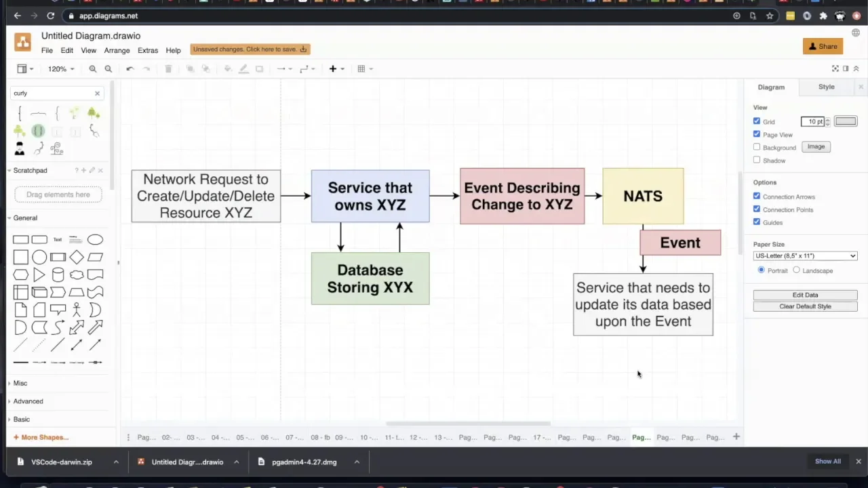868x488 pixels.
Task: Select the ellipse shape in General palette
Action: click(x=95, y=239)
